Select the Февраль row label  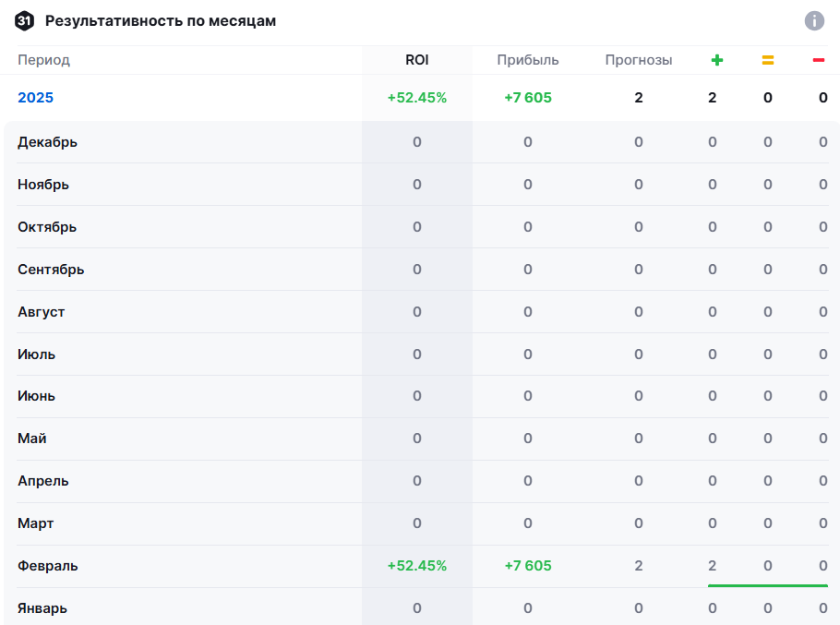48,566
